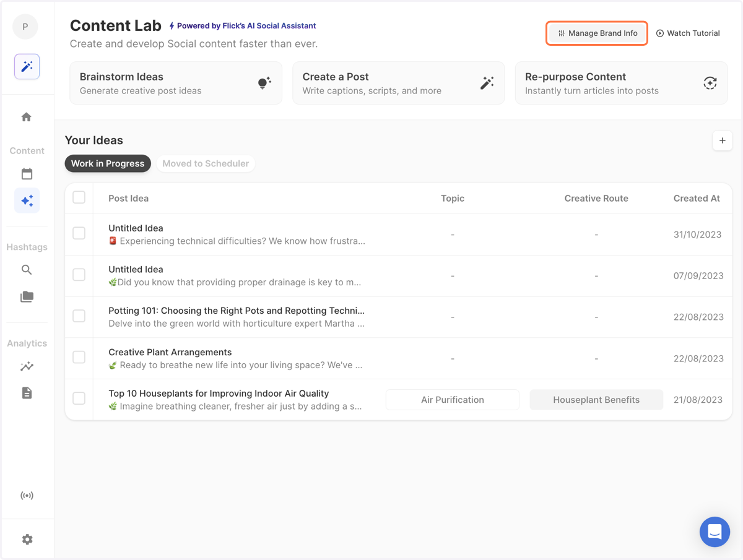Click the Post Idea column header

tap(128, 199)
